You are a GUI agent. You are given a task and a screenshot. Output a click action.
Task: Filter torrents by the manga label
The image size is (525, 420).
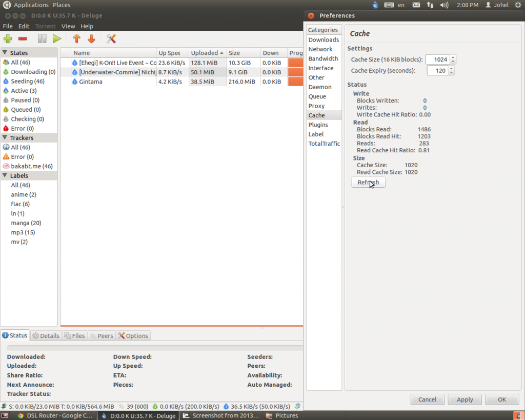point(26,223)
